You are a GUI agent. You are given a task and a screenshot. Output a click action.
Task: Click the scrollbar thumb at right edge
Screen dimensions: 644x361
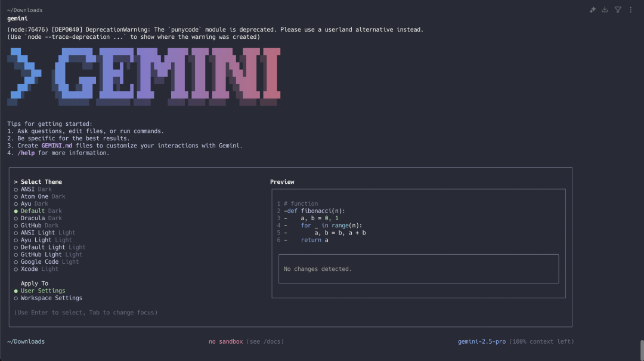[642, 350]
